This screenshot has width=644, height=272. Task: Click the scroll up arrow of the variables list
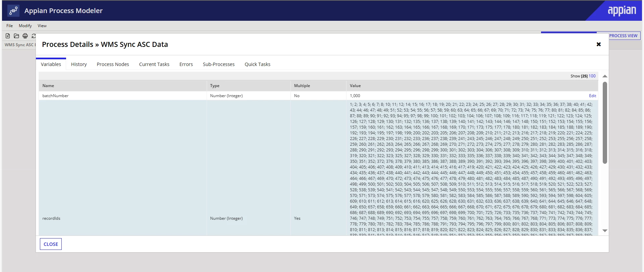point(605,76)
